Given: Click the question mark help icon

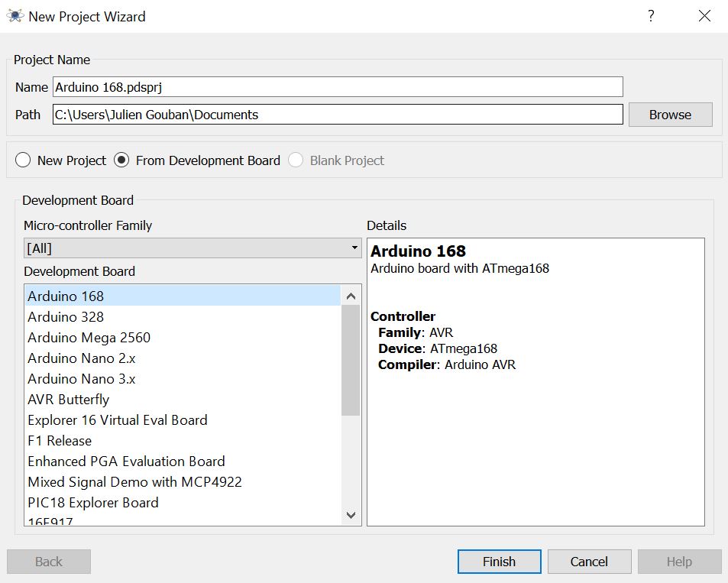Looking at the screenshot, I should 651,16.
